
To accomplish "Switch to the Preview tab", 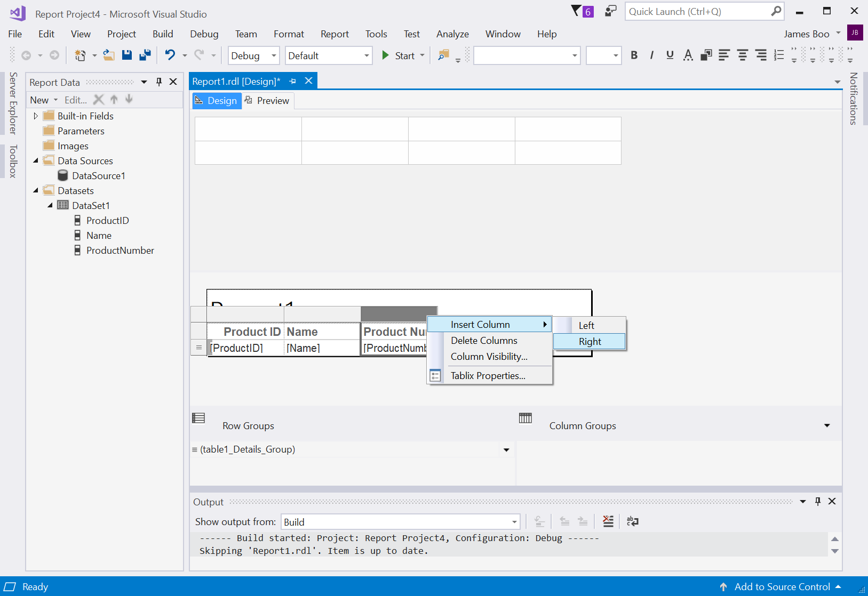I will coord(267,100).
